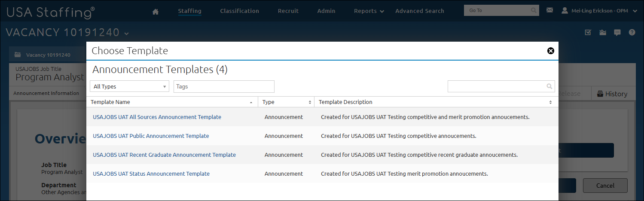Screen dimensions: 644x201
Task: Click the Announcement Templates (4) heading
Action: coord(160,69)
